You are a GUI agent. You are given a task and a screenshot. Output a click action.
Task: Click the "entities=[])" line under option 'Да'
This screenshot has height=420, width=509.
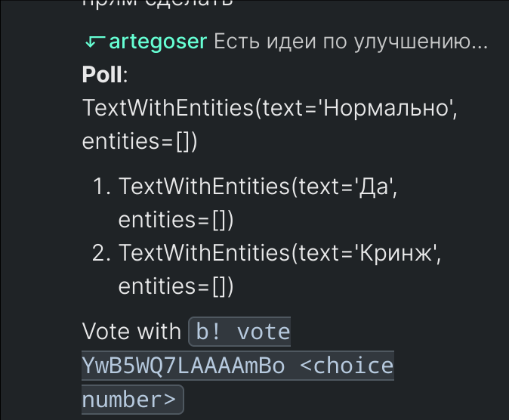[x=176, y=220]
